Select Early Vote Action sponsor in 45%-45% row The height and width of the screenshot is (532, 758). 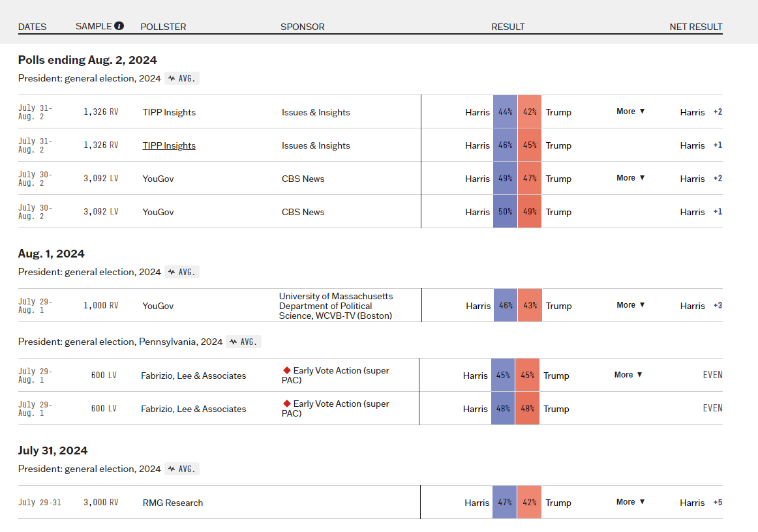coord(335,375)
